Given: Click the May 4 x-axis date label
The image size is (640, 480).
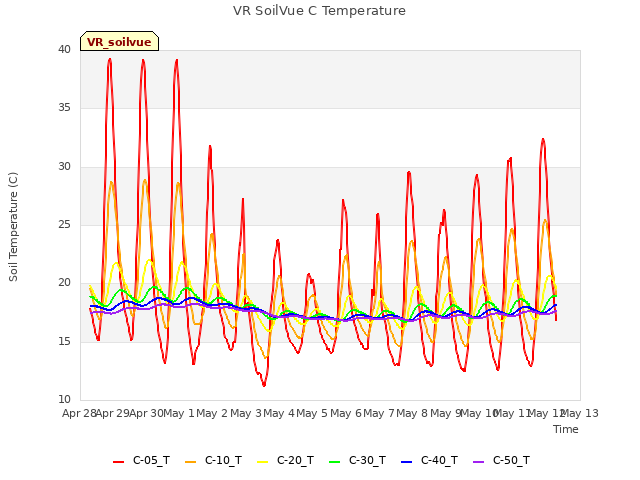Looking at the screenshot, I should [278, 413].
